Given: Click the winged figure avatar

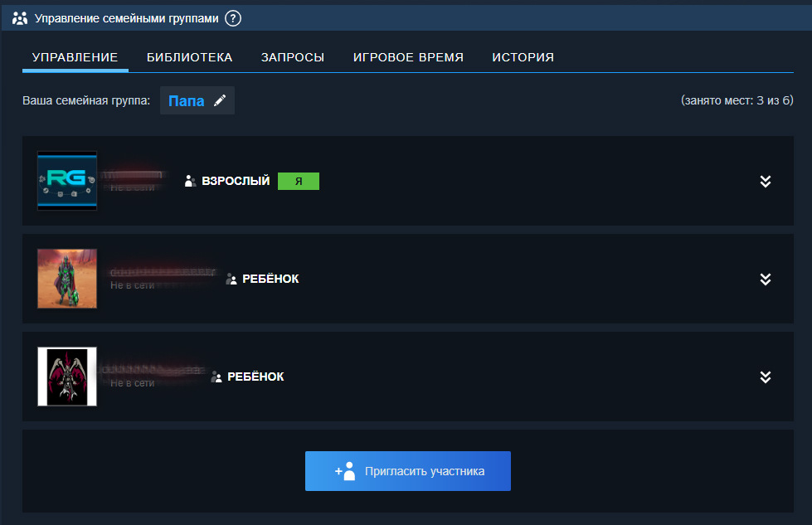Looking at the screenshot, I should [67, 377].
